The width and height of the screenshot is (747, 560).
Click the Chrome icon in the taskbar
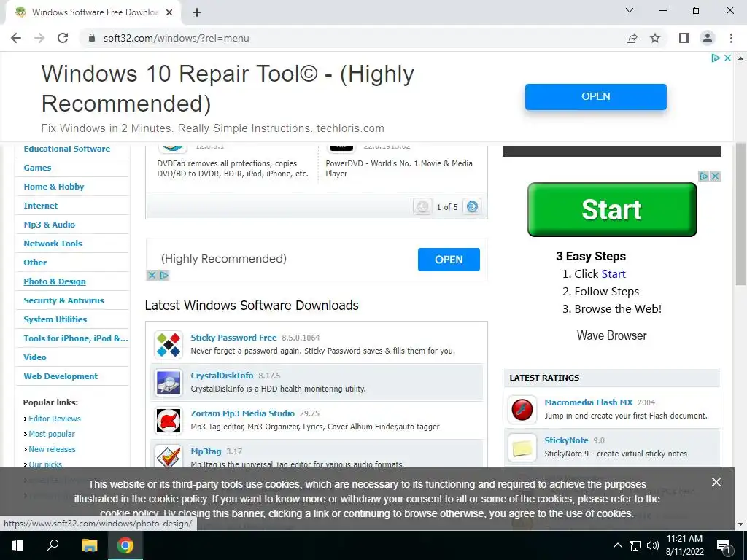pos(125,545)
